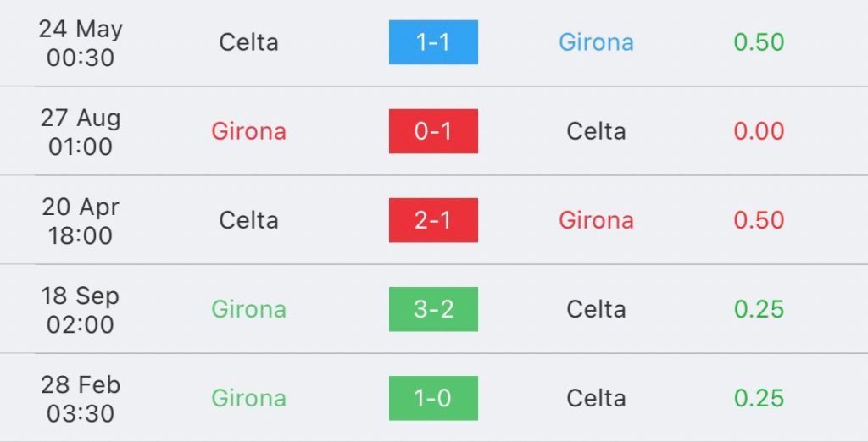Viewport: 868px width, 442px height.
Task: Click the red 0.50 handicap value
Action: pos(759,220)
